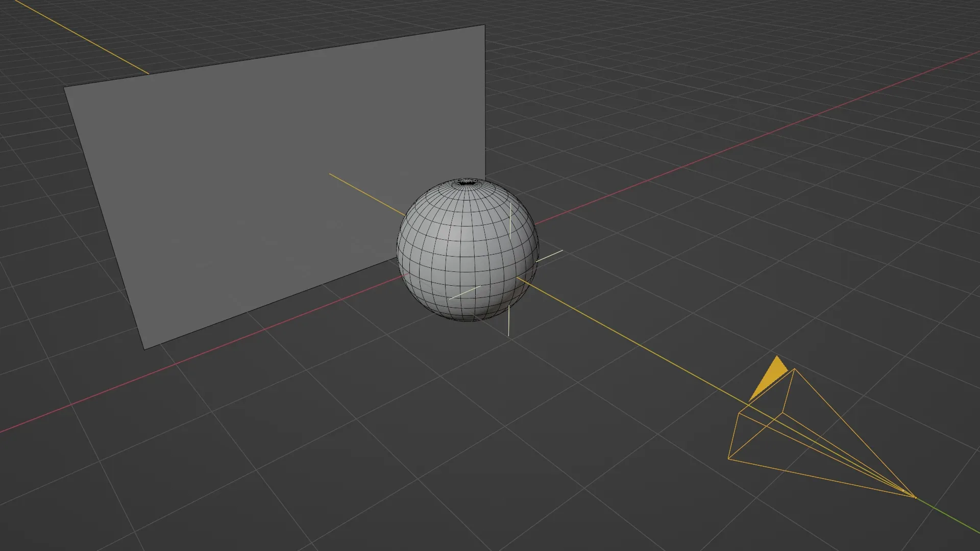Click the tip vertex of the orange cone
Viewport: 980px width, 551px height.
915,497
